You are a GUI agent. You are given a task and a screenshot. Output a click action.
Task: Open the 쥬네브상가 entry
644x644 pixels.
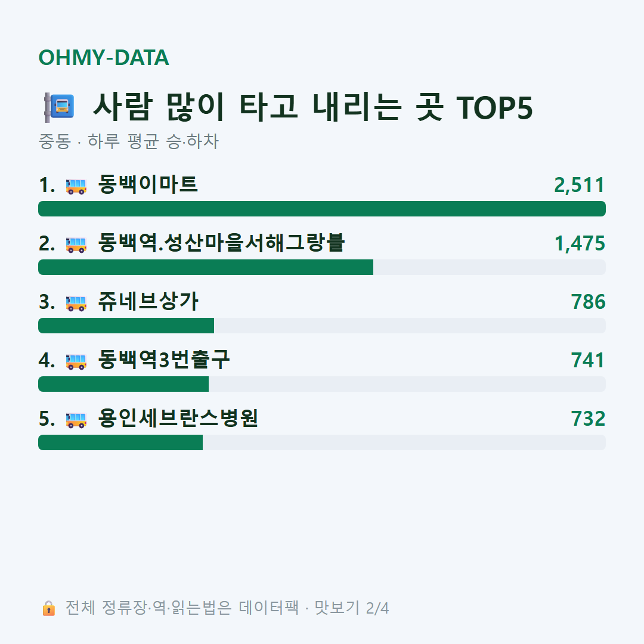click(x=148, y=302)
